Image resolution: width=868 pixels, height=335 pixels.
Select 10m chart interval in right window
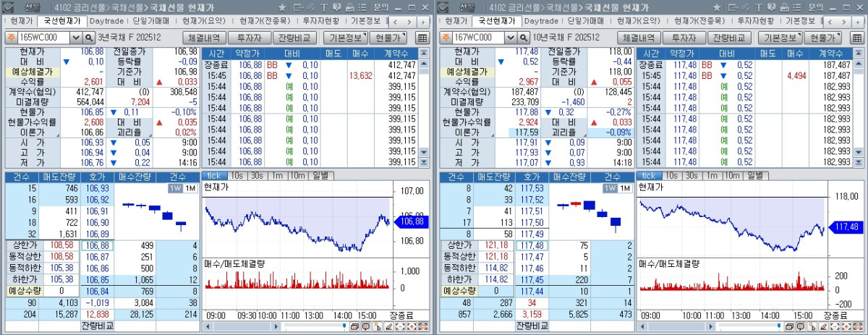pyautogui.click(x=732, y=175)
